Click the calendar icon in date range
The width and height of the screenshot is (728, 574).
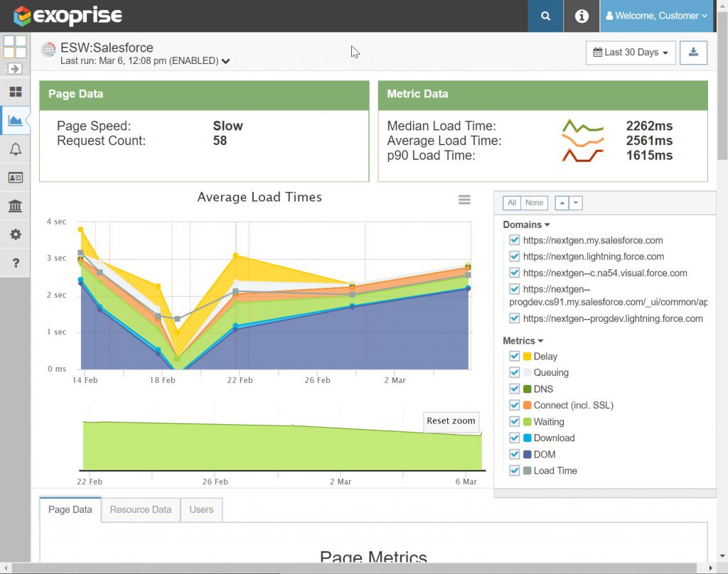click(597, 53)
